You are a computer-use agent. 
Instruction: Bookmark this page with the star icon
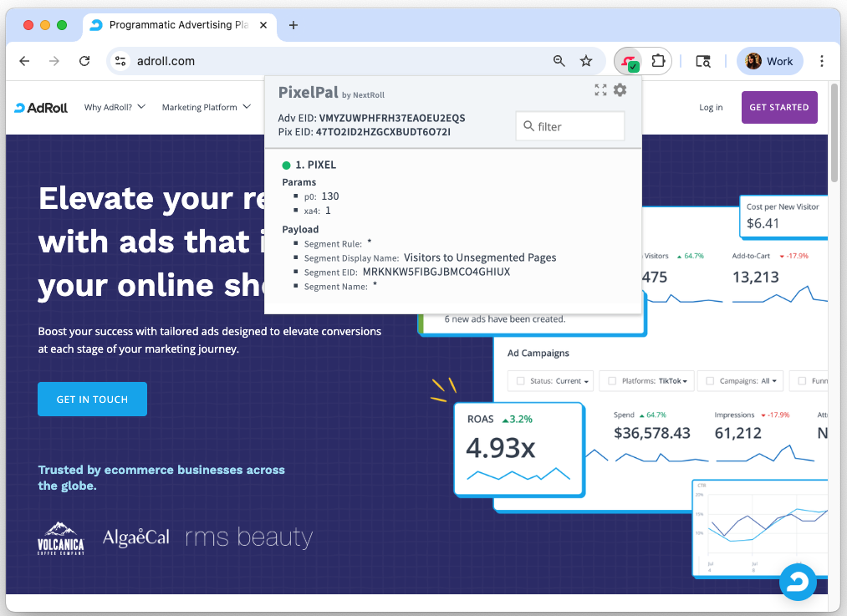tap(586, 61)
